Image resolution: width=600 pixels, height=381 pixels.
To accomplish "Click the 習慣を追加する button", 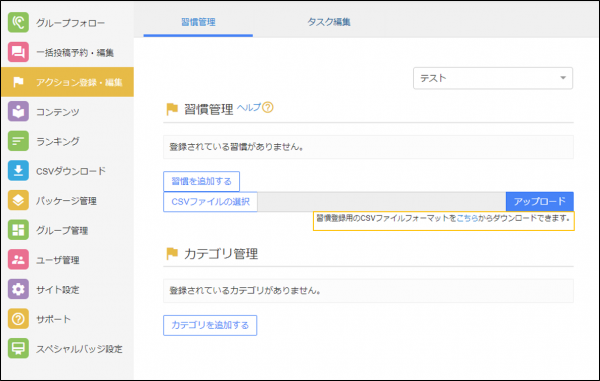I will point(201,181).
